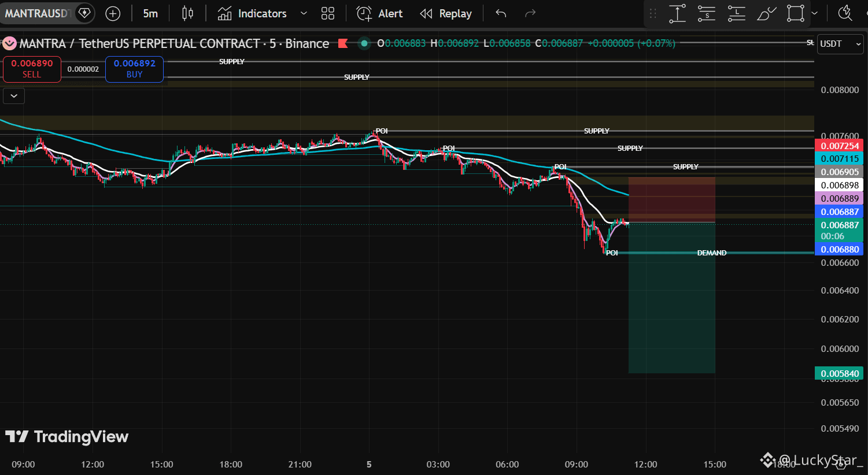Image resolution: width=868 pixels, height=475 pixels.
Task: Add a symbol with the plus icon
Action: pos(113,13)
